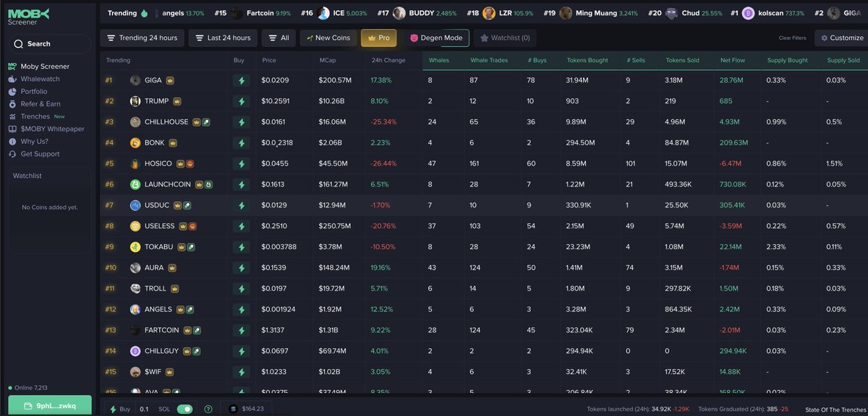Open the Last 24 hours dropdown
This screenshot has height=416, width=868.
point(223,38)
